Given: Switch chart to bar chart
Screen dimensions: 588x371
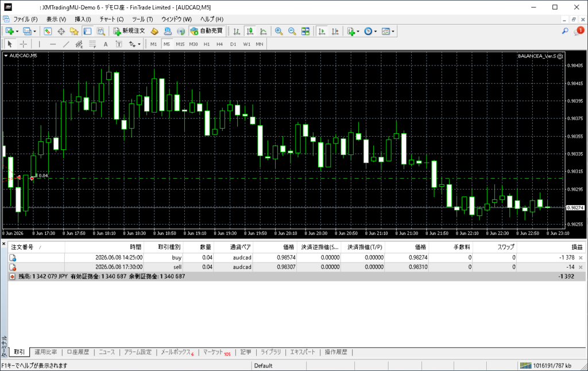Looking at the screenshot, I should (x=237, y=31).
